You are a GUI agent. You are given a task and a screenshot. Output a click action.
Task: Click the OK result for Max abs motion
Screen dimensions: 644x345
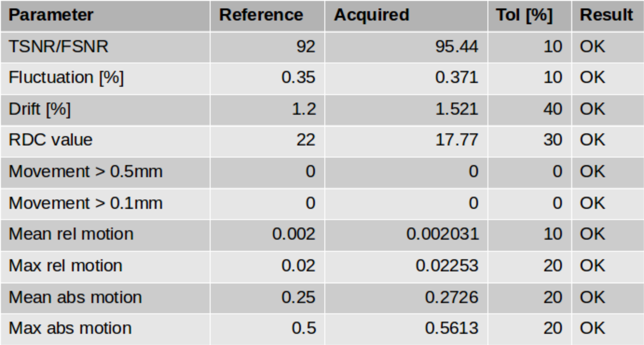[x=592, y=328]
